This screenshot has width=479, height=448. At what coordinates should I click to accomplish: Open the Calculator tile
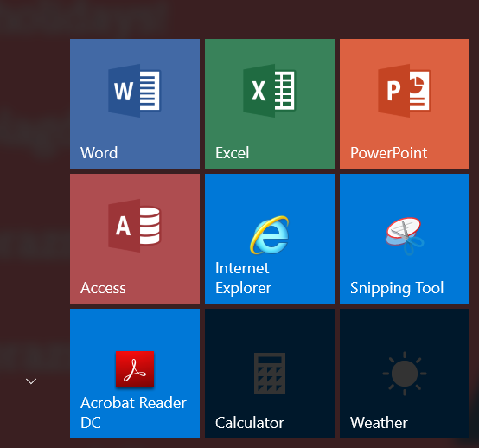pyautogui.click(x=270, y=374)
